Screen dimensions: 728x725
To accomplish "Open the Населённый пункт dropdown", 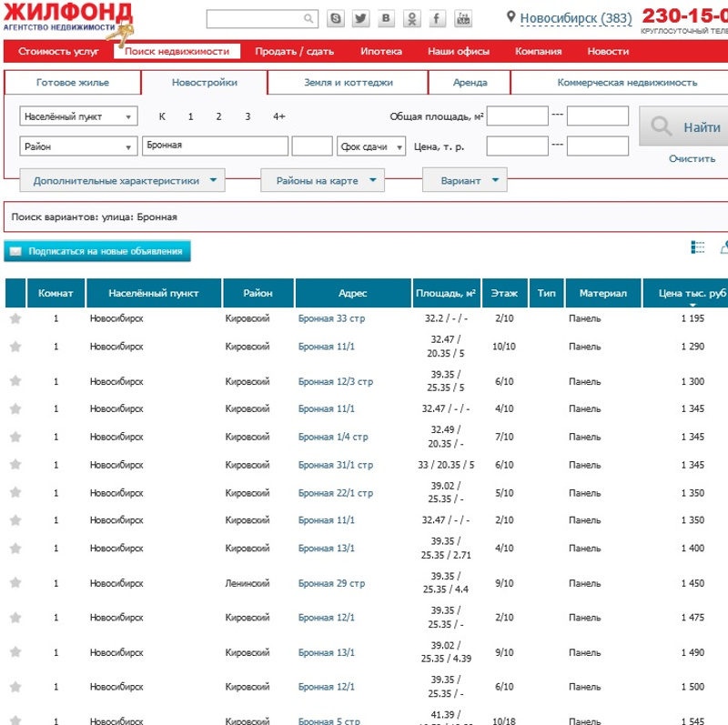I will 77,116.
